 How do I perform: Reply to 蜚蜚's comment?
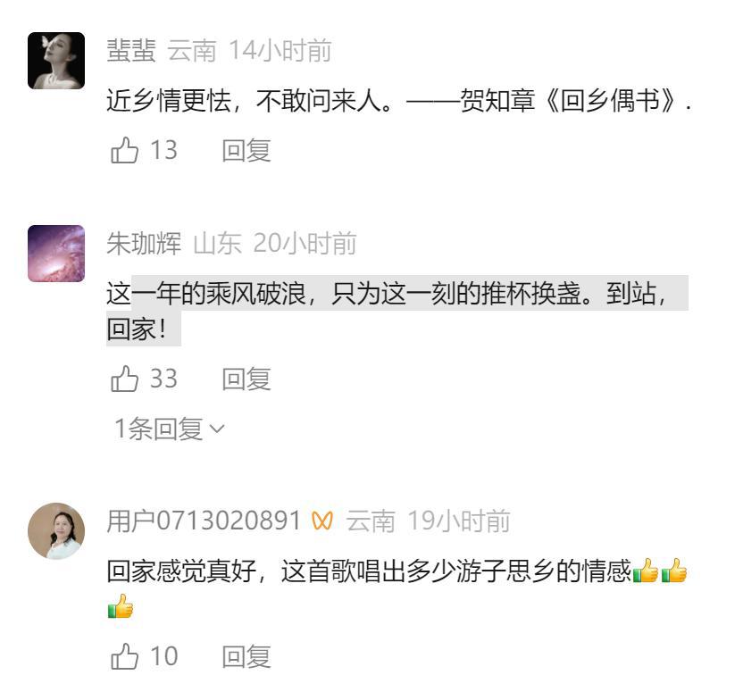pyautogui.click(x=246, y=151)
